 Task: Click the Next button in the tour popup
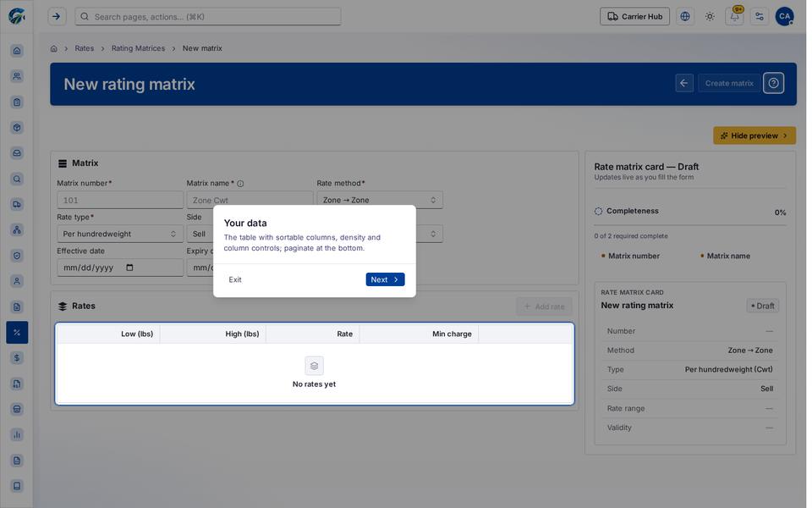(386, 279)
